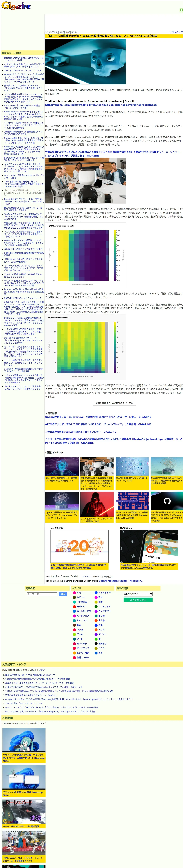
Task: Open the 映画 category link
Action: point(100,625)
